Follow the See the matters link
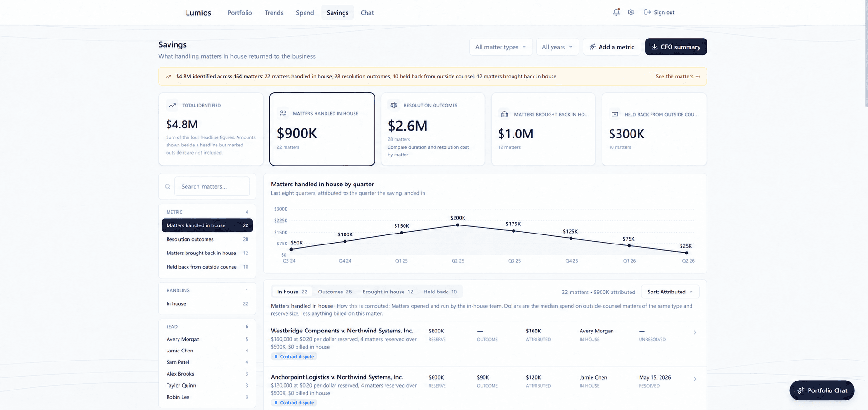This screenshot has width=868, height=410. click(x=678, y=76)
